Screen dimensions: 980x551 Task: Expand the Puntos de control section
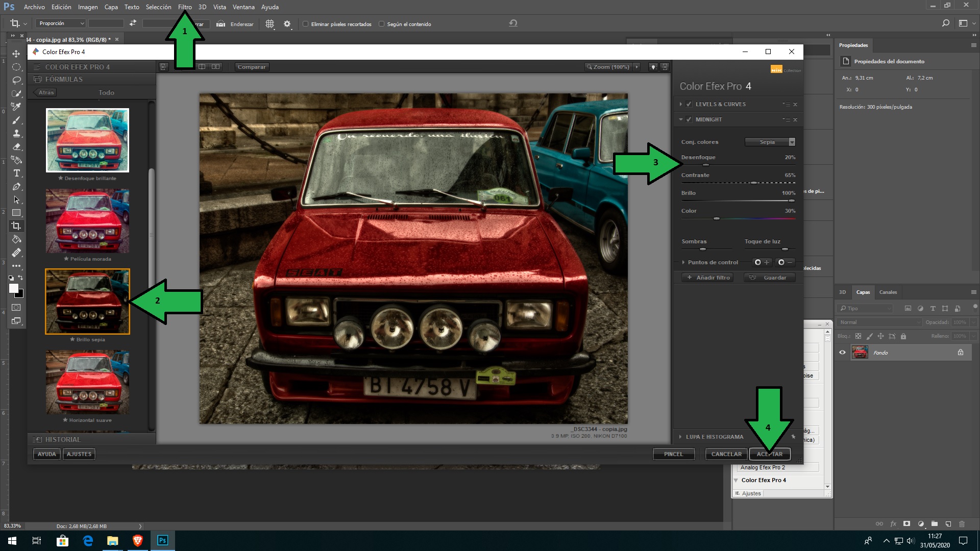tap(684, 261)
